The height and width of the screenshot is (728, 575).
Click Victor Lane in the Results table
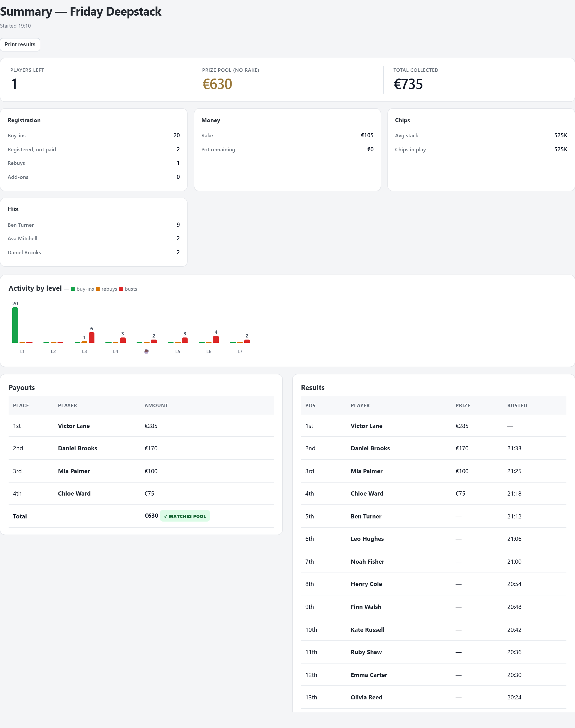[x=366, y=426]
